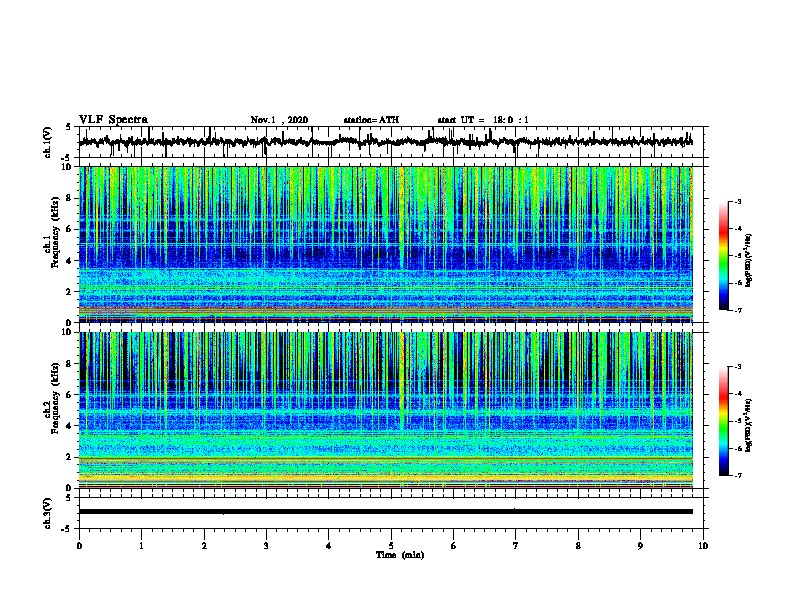Click the time-axis tick label "2"
Image resolution: width=792 pixels, height=612 pixels.
[204, 546]
